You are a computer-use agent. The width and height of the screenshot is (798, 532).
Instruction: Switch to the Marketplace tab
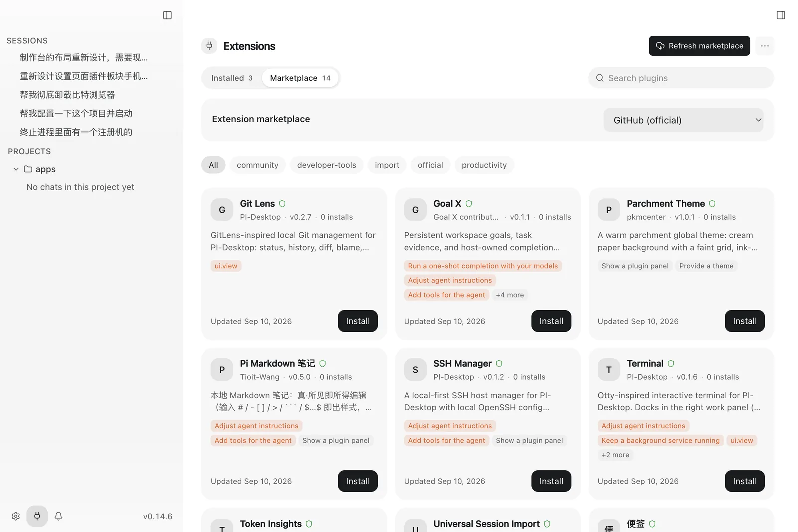pos(300,78)
